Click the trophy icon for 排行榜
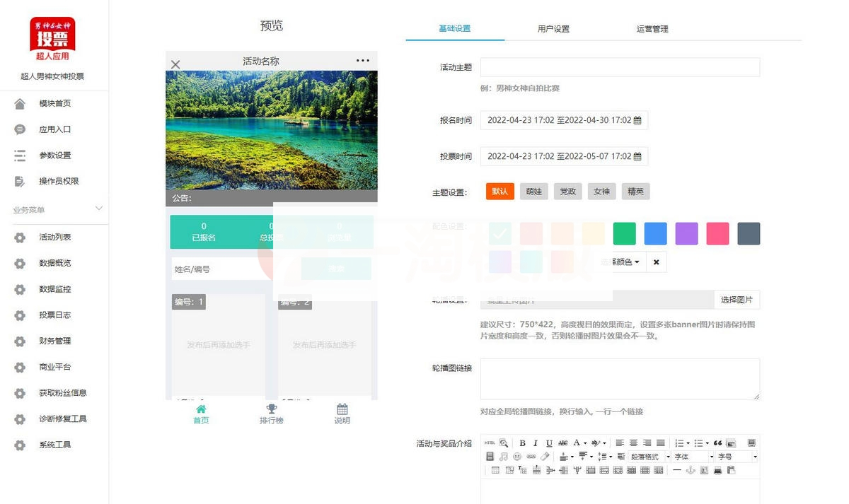 pyautogui.click(x=271, y=409)
